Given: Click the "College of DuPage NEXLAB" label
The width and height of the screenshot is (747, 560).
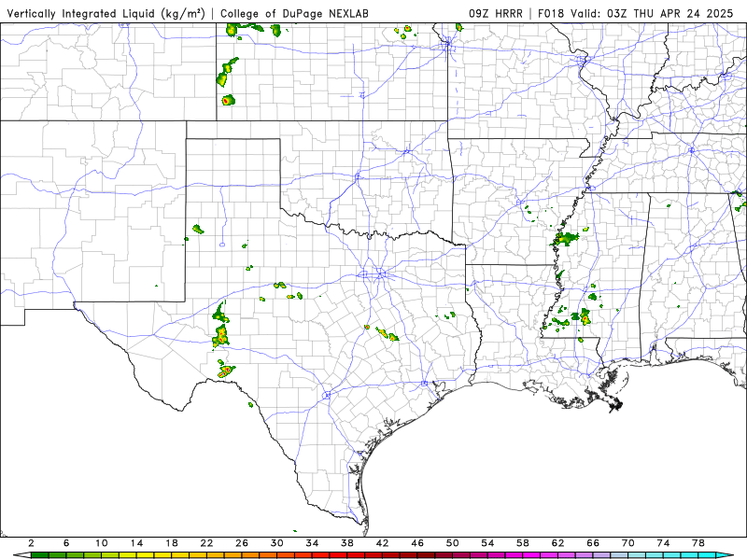Looking at the screenshot, I should coord(294,14).
